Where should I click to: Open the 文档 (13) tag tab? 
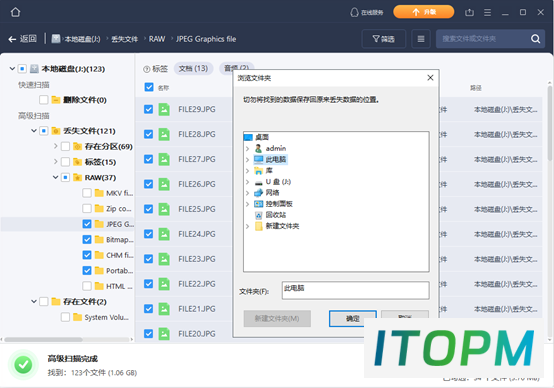click(193, 69)
